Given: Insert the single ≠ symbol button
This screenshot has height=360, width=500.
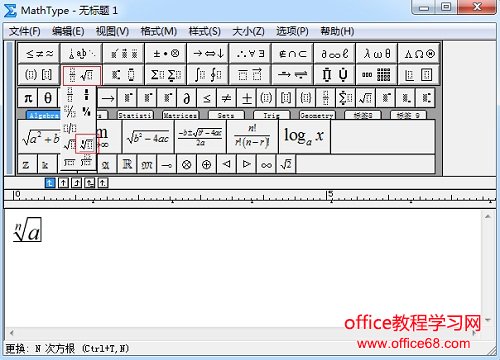Looking at the screenshot, I should tap(227, 98).
